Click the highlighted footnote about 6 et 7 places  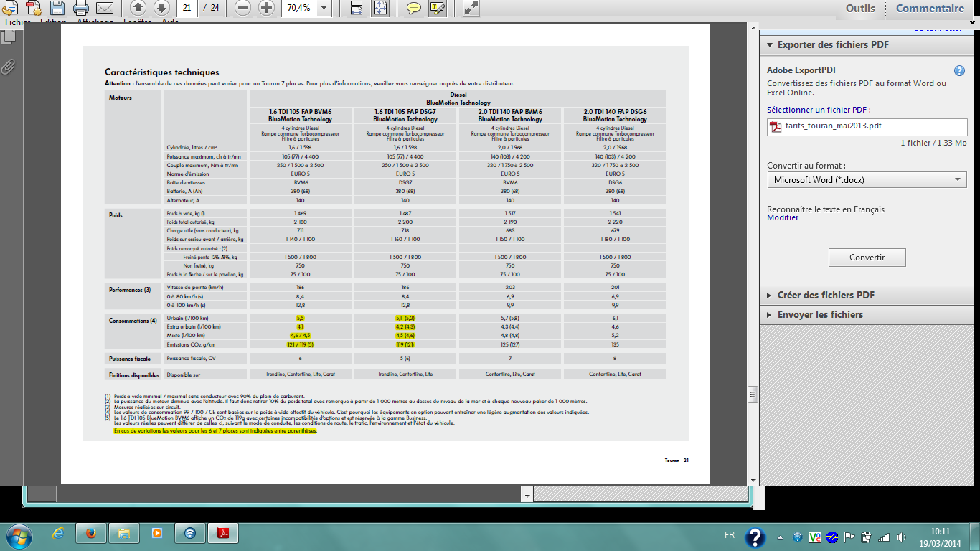[215, 431]
